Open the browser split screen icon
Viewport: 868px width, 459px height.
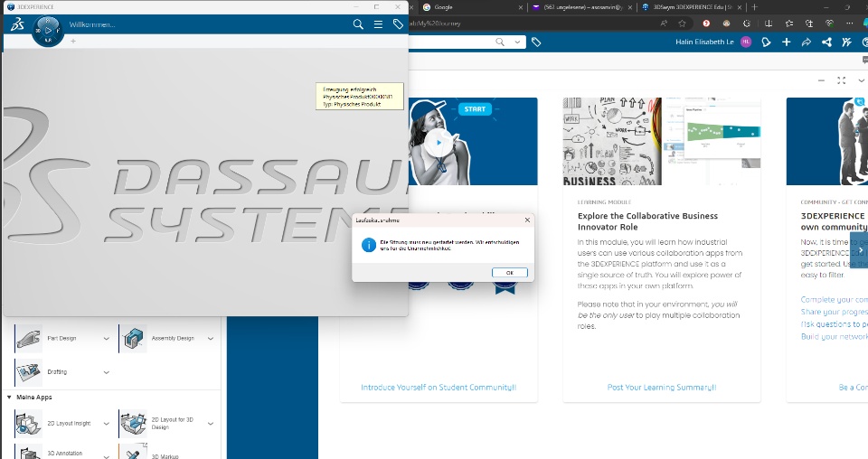point(769,23)
